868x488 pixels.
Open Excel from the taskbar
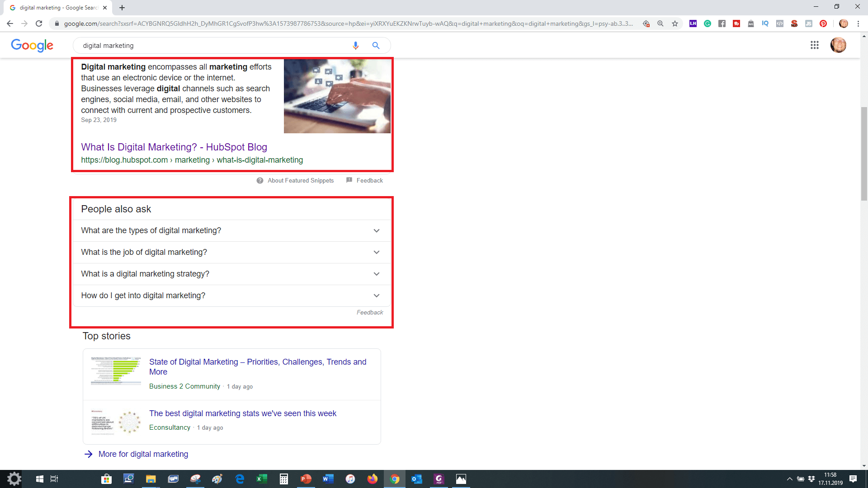[x=261, y=479]
